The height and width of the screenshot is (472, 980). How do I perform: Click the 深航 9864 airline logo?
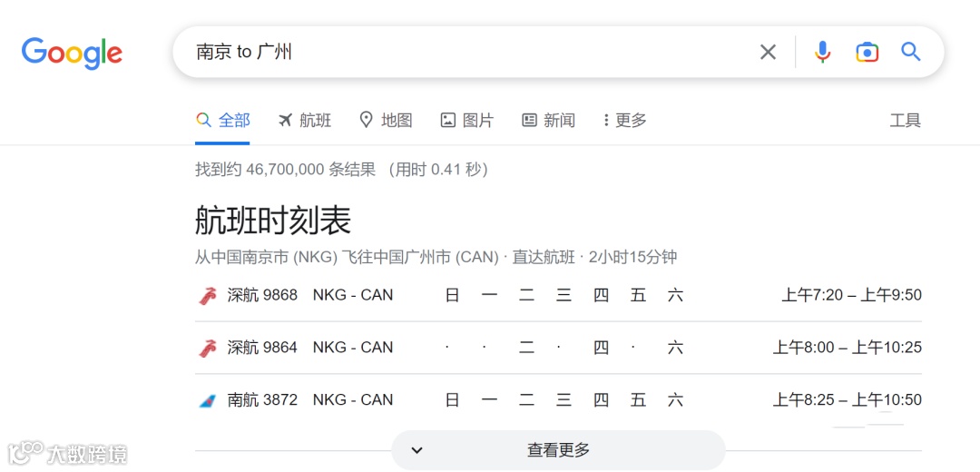click(x=207, y=348)
